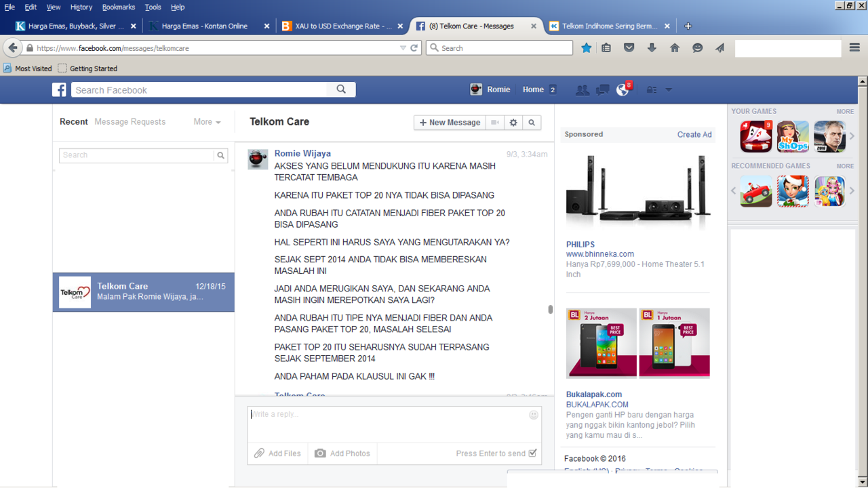Viewport: 868px width, 488px height.
Task: Bookmark this page with the star icon
Action: pos(587,48)
